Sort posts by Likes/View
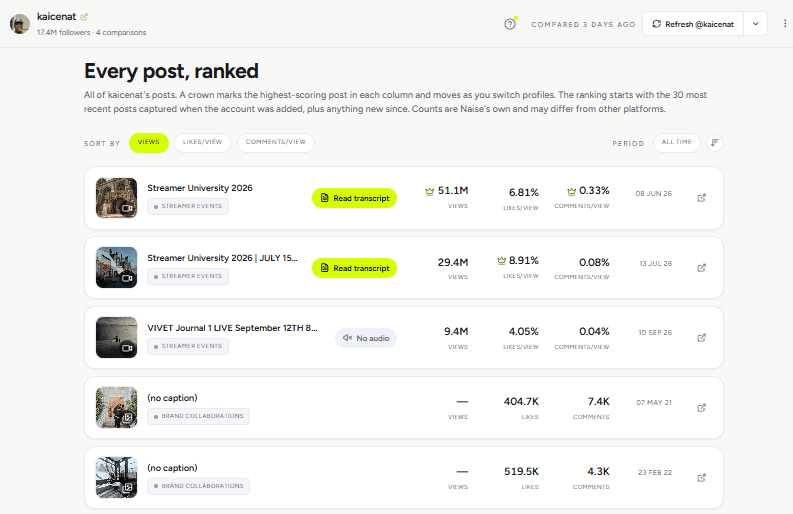This screenshot has width=793, height=514. pyautogui.click(x=202, y=143)
